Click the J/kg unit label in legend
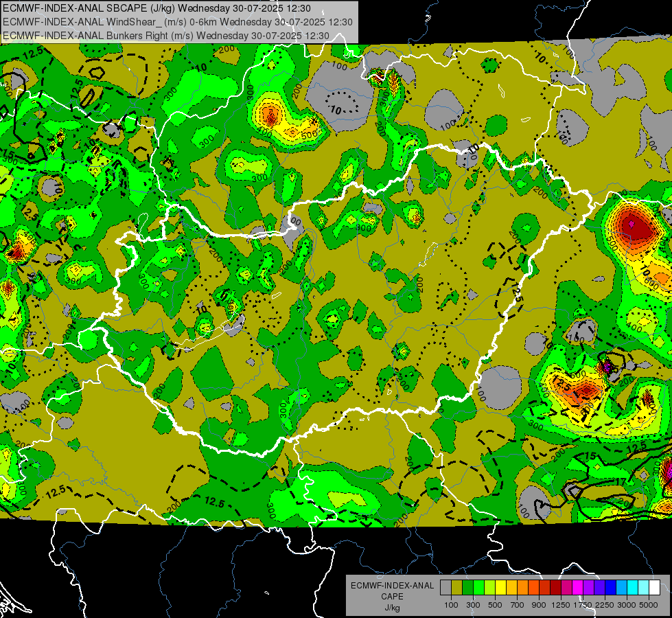Screen dimensions: 672x618 (393, 608)
